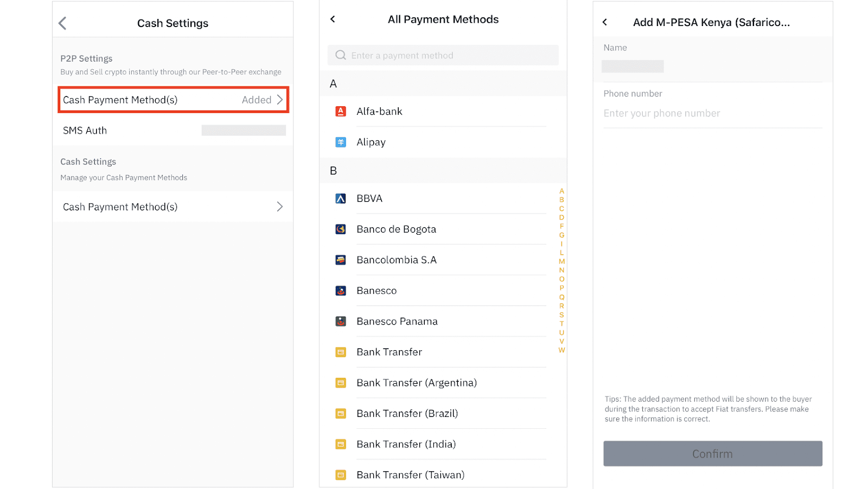Click the Banesco Panama logo icon
The image size is (868, 489).
pos(341,321)
